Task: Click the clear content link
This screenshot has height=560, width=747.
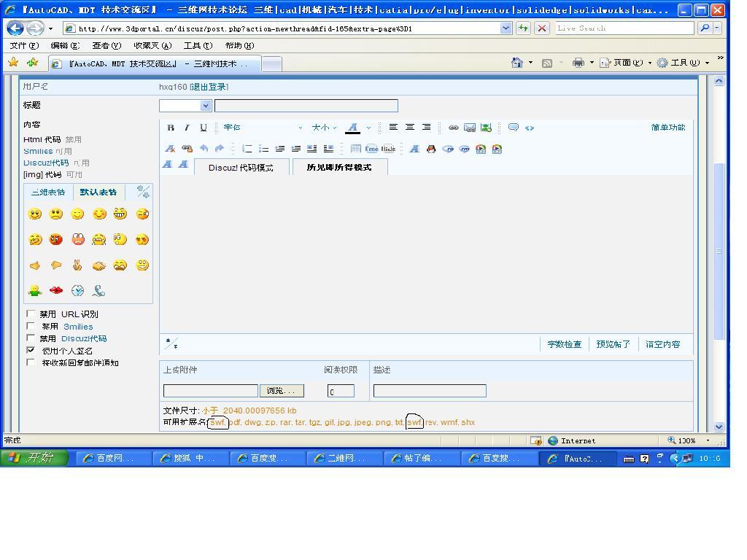Action: coord(662,344)
